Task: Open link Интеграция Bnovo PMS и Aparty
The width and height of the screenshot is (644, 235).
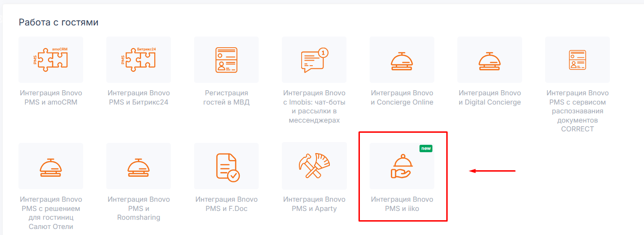Action: 314,204
